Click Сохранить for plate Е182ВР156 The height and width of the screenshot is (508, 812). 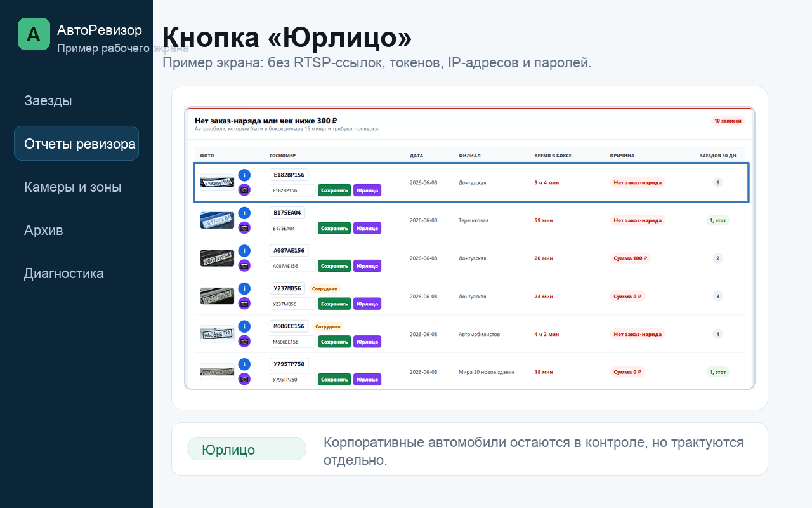pos(334,190)
